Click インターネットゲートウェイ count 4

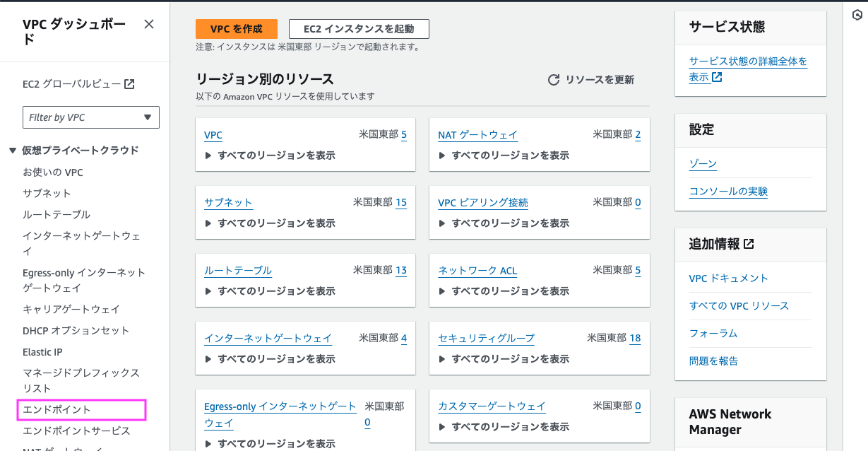(404, 338)
